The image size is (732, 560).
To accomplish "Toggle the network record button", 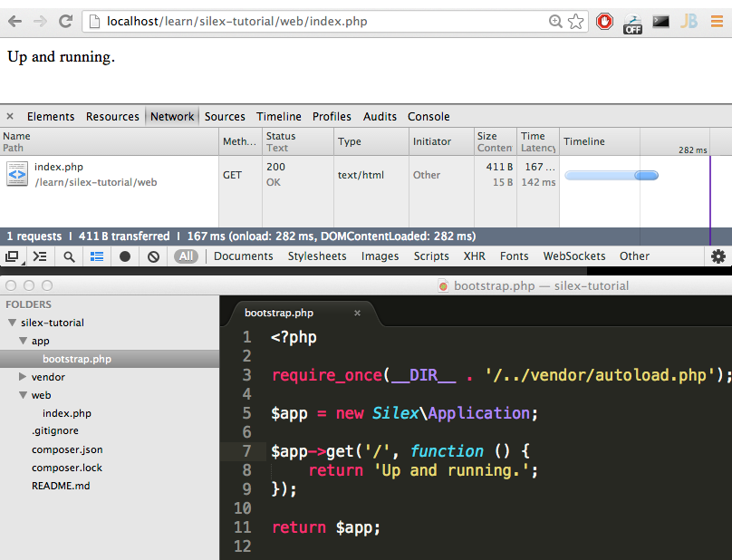I will pyautogui.click(x=125, y=256).
